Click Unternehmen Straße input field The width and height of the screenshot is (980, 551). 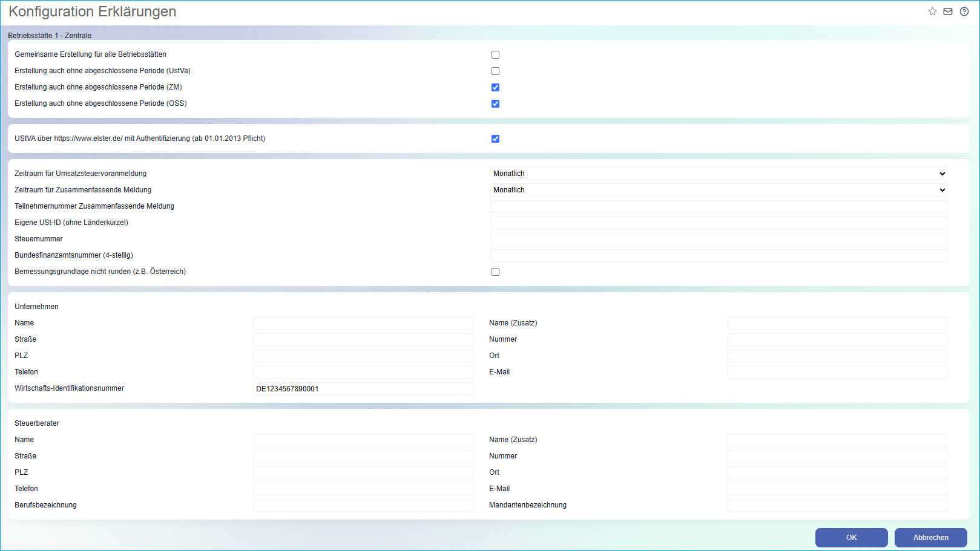363,339
